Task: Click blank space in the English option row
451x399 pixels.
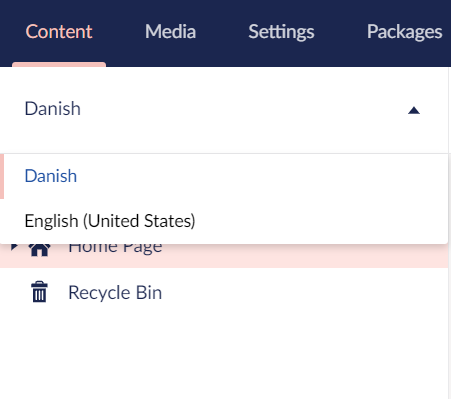Action: 317,221
